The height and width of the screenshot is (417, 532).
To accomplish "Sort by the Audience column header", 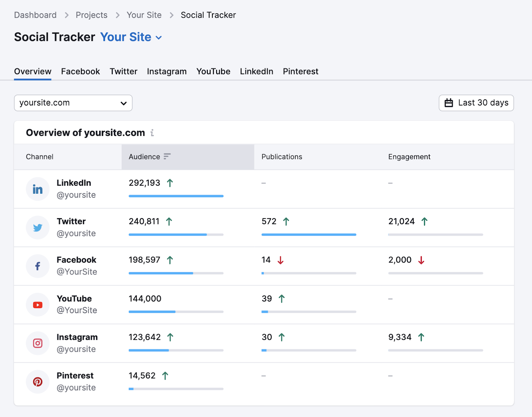I will (x=188, y=157).
